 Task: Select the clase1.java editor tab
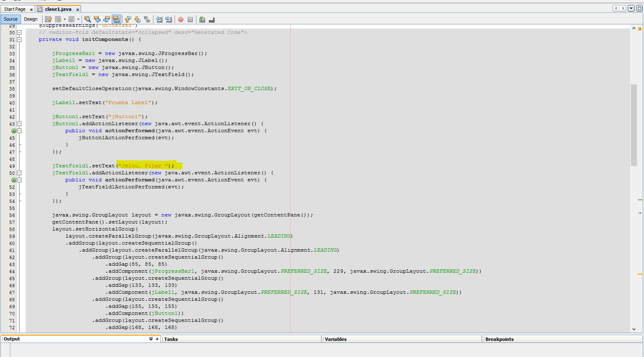pos(58,9)
